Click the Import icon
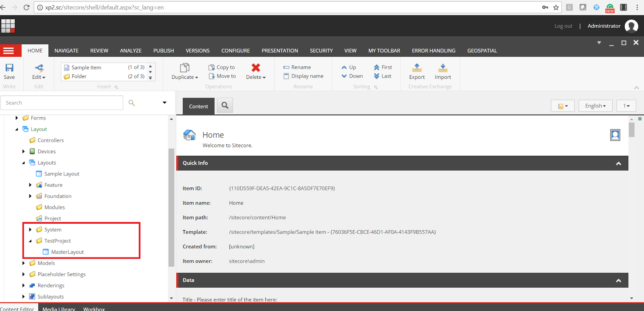This screenshot has width=644, height=311. click(443, 68)
